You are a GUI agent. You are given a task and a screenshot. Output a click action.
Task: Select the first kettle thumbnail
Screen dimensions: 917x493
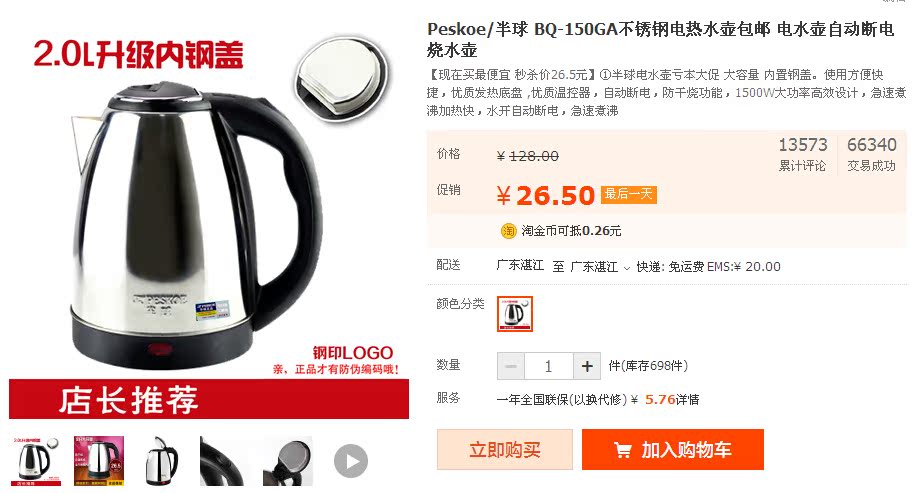(x=35, y=461)
